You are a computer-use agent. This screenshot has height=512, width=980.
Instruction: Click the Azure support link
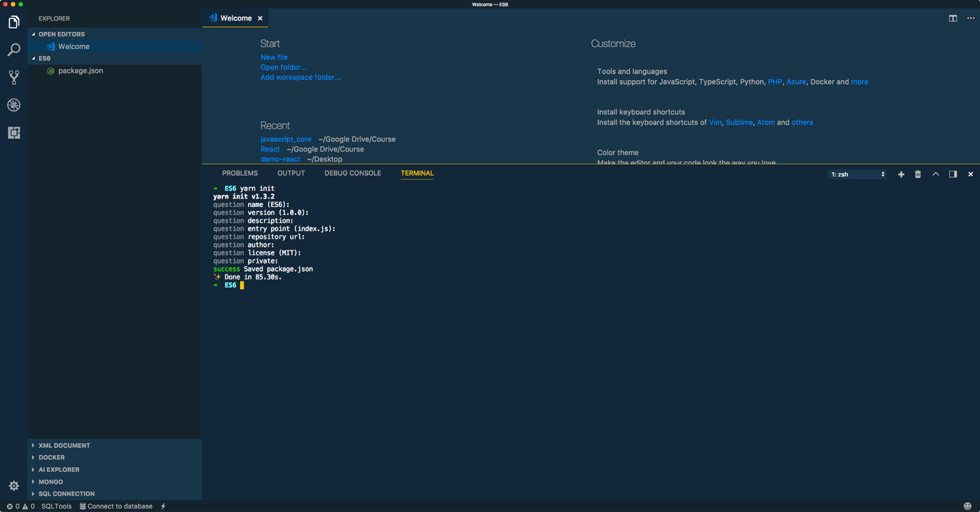[796, 82]
